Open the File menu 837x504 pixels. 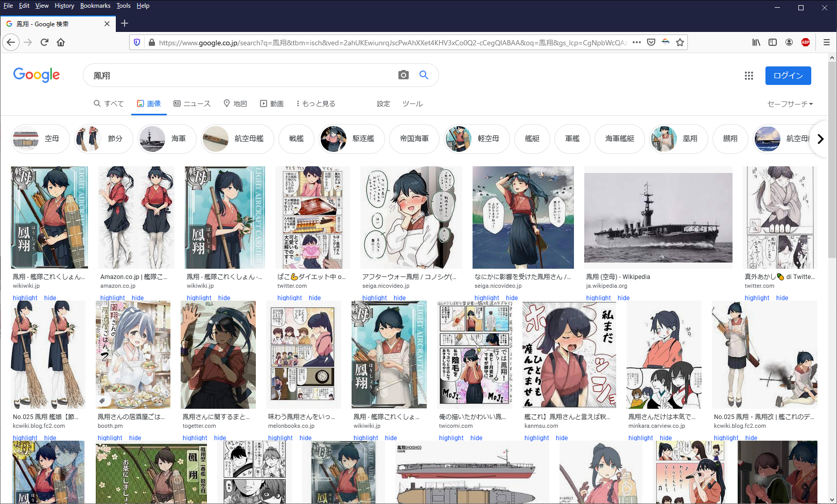(8, 6)
